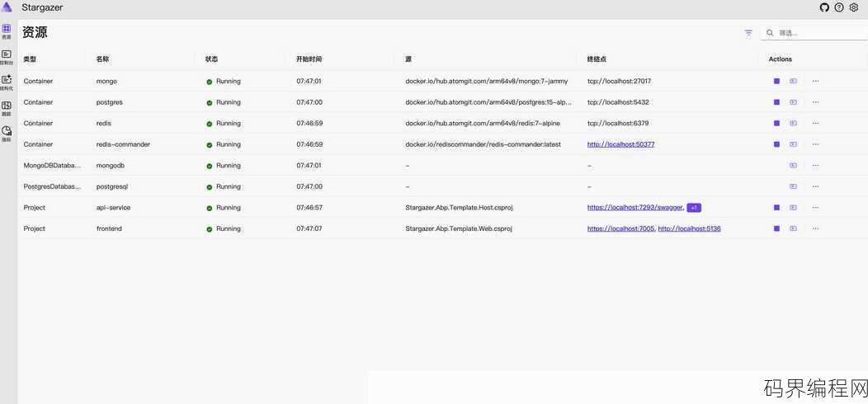Select the postgresql resource name cell
This screenshot has width=868, height=404.
point(112,186)
